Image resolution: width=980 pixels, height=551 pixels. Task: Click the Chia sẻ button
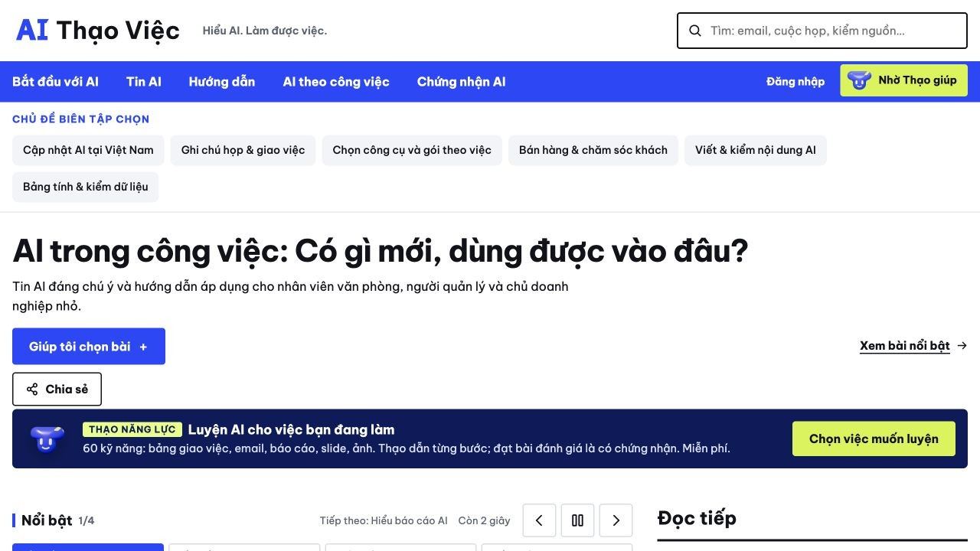57,390
